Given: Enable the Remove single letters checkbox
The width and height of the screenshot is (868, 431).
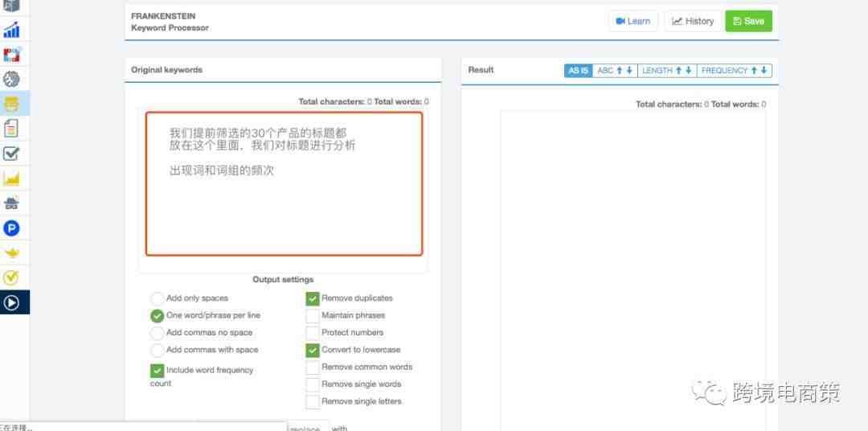Looking at the screenshot, I should [313, 401].
